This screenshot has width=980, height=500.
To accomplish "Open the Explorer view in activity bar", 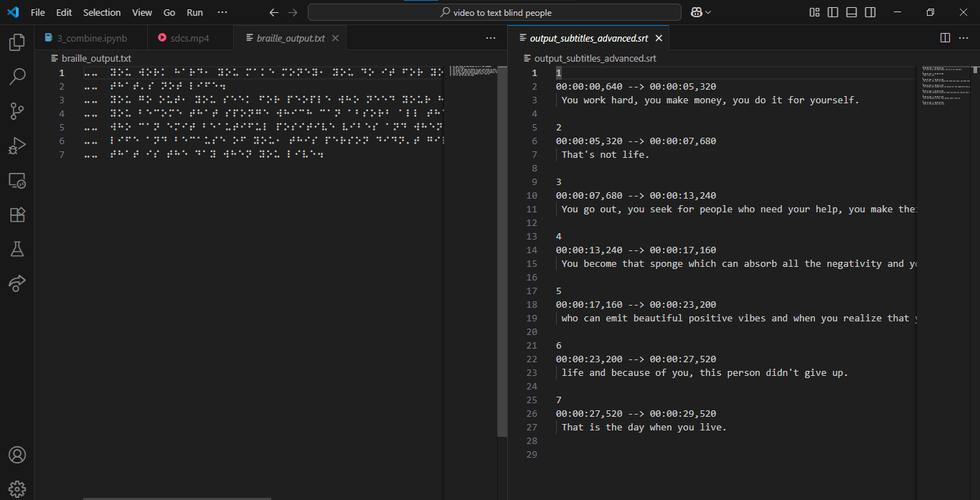I will click(x=17, y=43).
